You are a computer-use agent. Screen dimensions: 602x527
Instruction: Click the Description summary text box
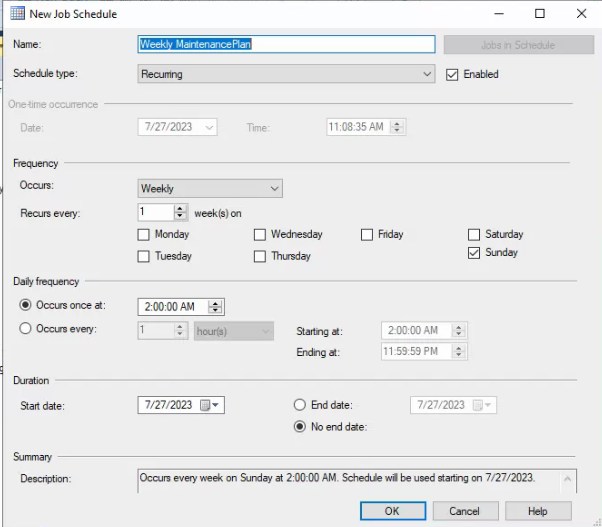coord(355,480)
